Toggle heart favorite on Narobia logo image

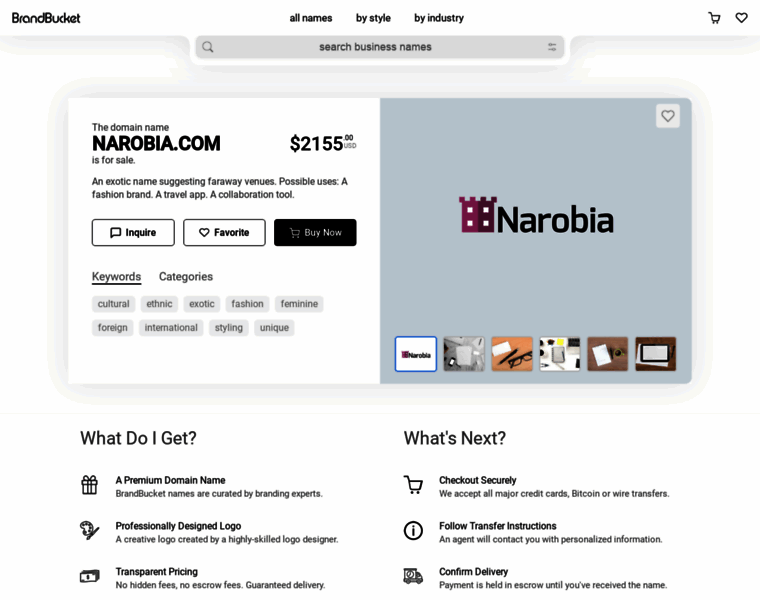(667, 116)
